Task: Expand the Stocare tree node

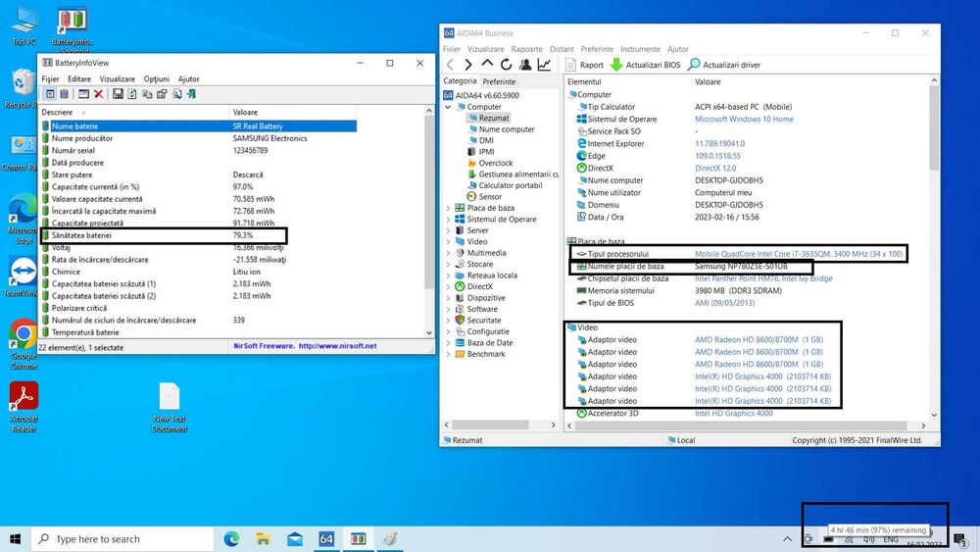Action: (x=448, y=265)
